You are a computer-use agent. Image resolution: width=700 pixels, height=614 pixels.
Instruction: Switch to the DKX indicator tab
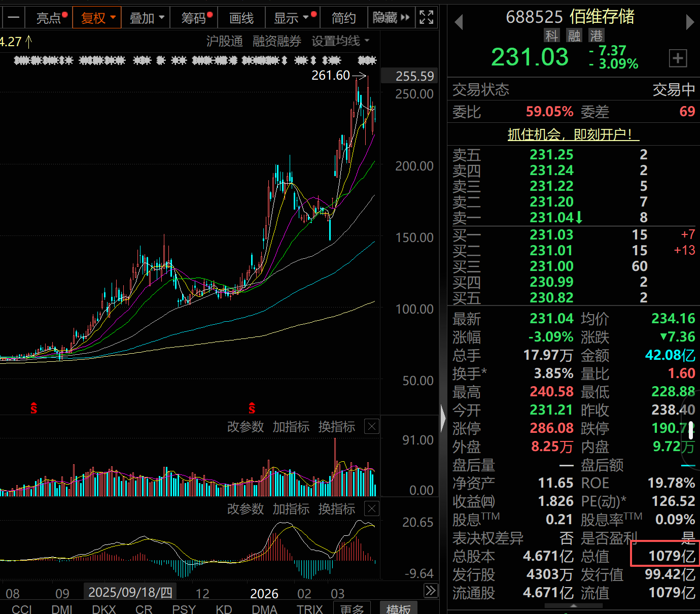point(104,608)
